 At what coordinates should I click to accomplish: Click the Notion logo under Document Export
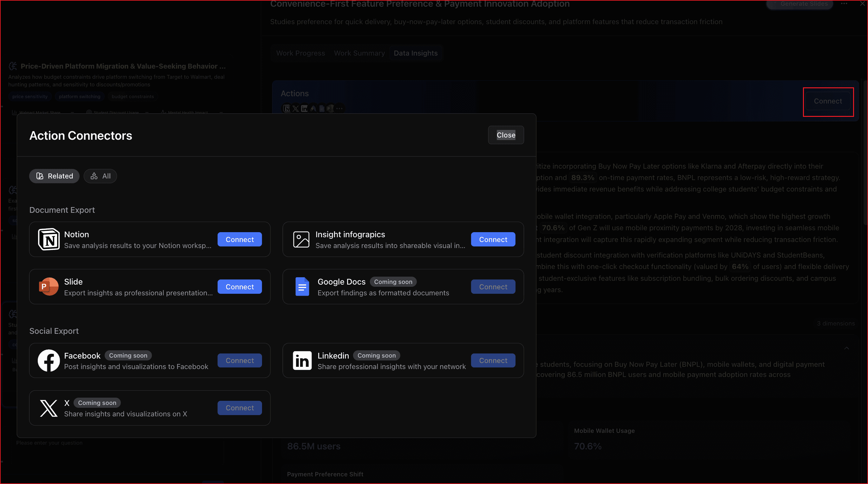(49, 239)
